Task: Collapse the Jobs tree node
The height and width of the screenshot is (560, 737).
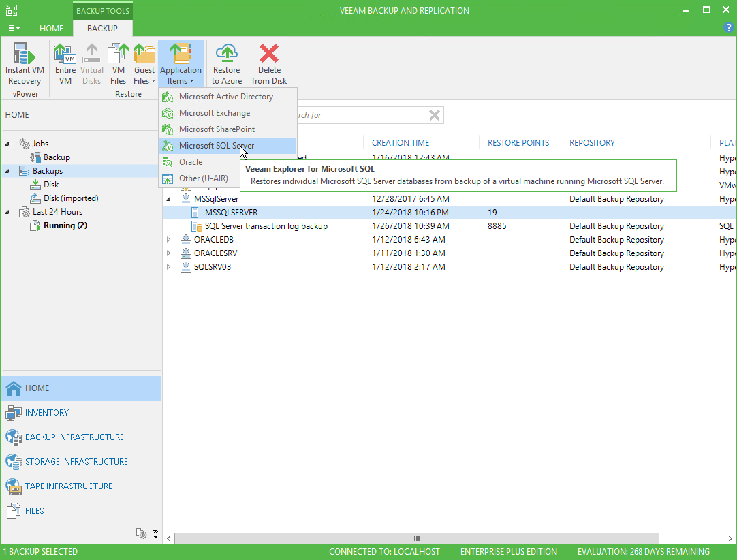Action: pos(7,144)
